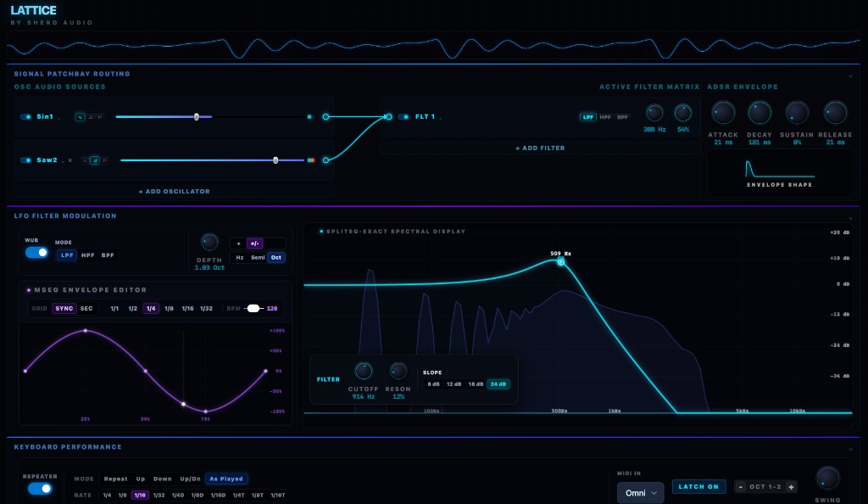Select the sine waveform icon on Saw2
Image resolution: width=868 pixels, height=504 pixels.
pos(85,160)
